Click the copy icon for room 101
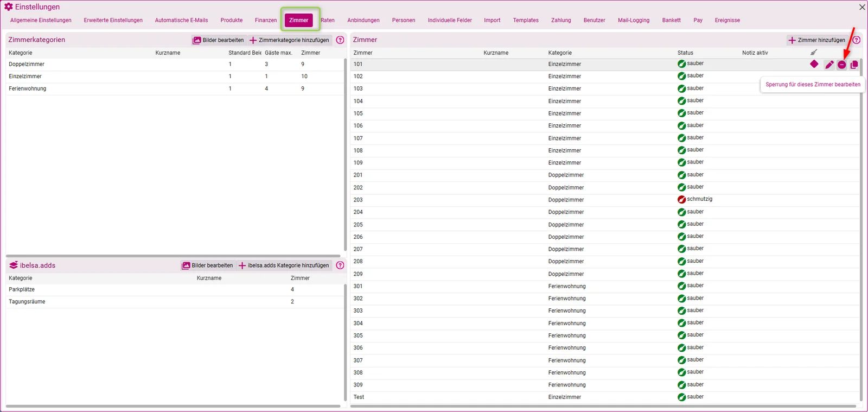868x412 pixels. pos(854,65)
